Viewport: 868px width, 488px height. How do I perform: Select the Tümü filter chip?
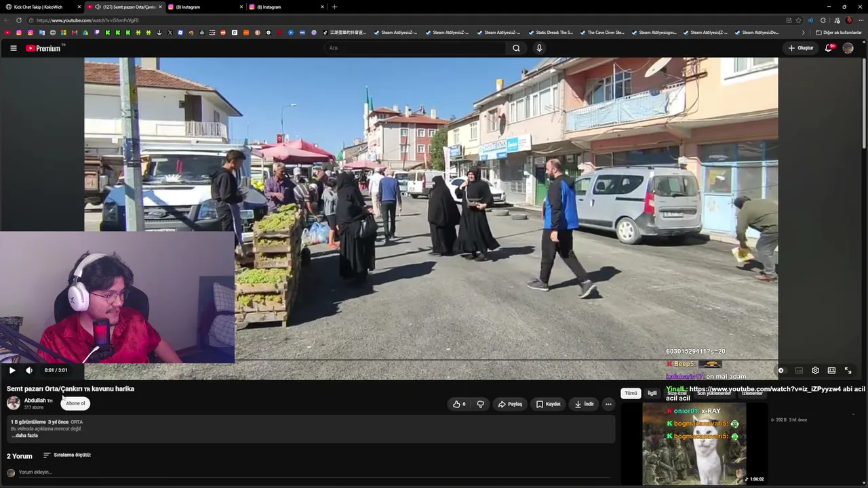631,393
